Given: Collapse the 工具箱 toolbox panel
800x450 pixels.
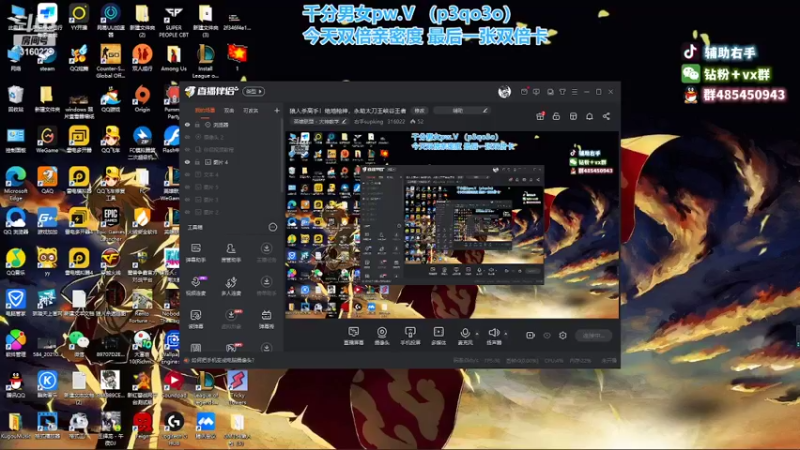Looking at the screenshot, I should (x=273, y=227).
